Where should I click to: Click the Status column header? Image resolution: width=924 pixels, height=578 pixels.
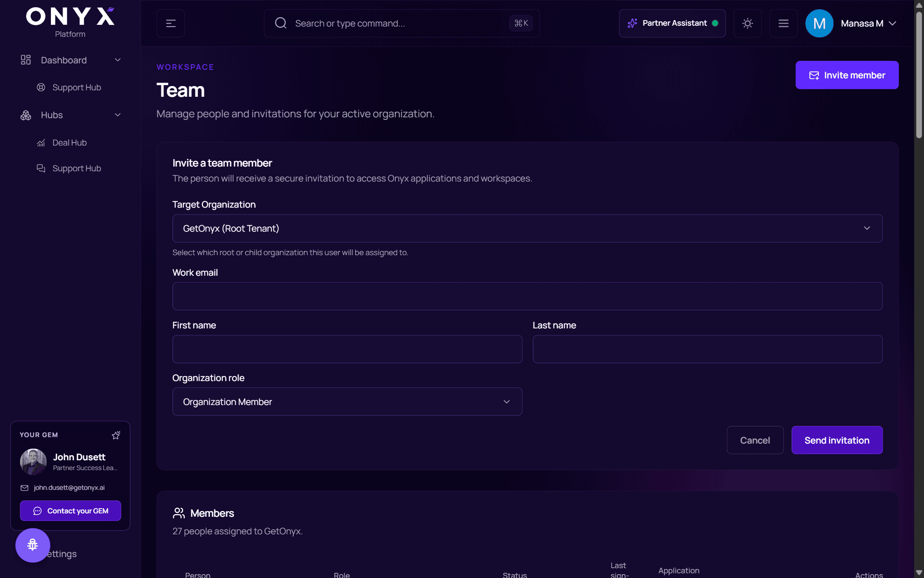pos(515,575)
